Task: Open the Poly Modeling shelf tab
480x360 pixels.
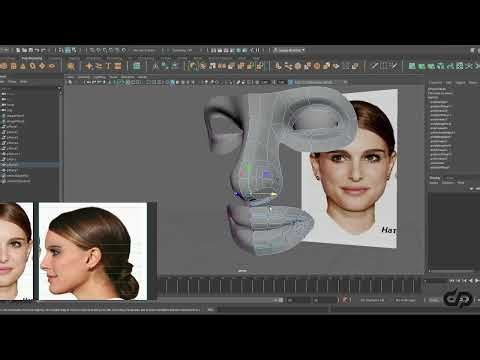Action: [x=32, y=58]
